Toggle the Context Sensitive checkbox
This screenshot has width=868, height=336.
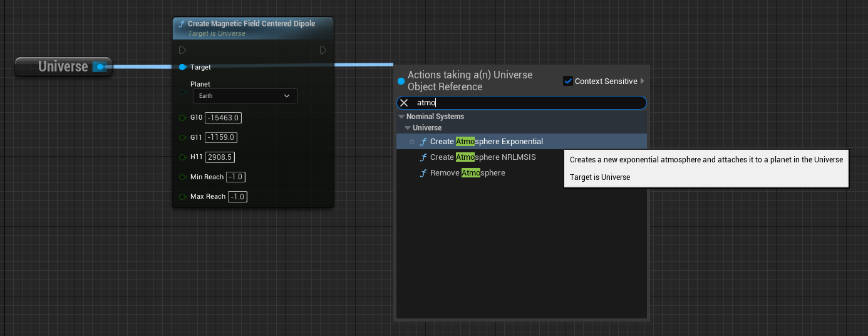(x=568, y=81)
